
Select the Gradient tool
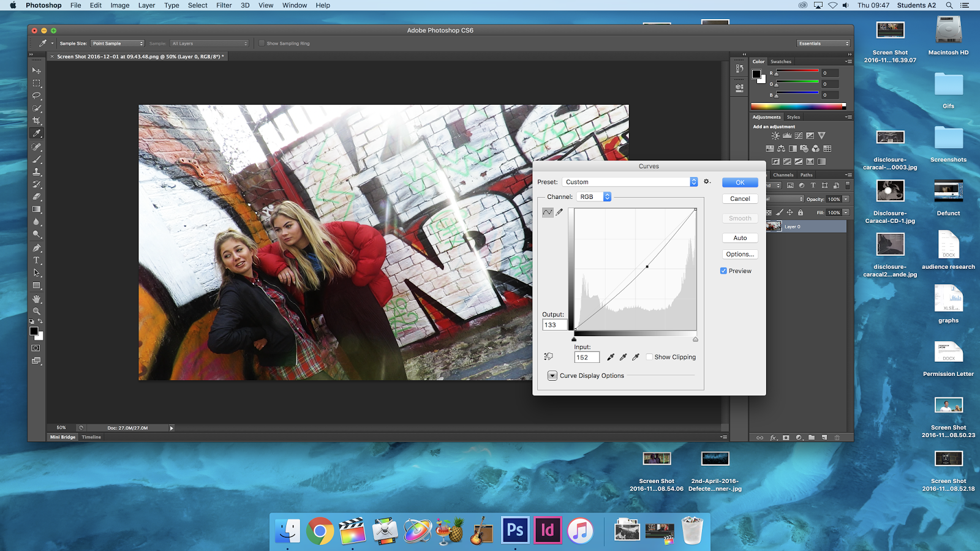click(x=37, y=209)
